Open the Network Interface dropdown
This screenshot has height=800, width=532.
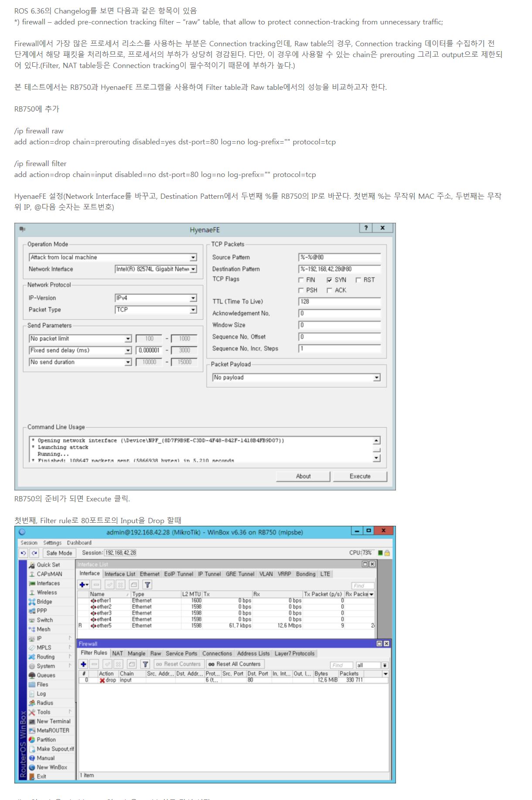pos(193,269)
